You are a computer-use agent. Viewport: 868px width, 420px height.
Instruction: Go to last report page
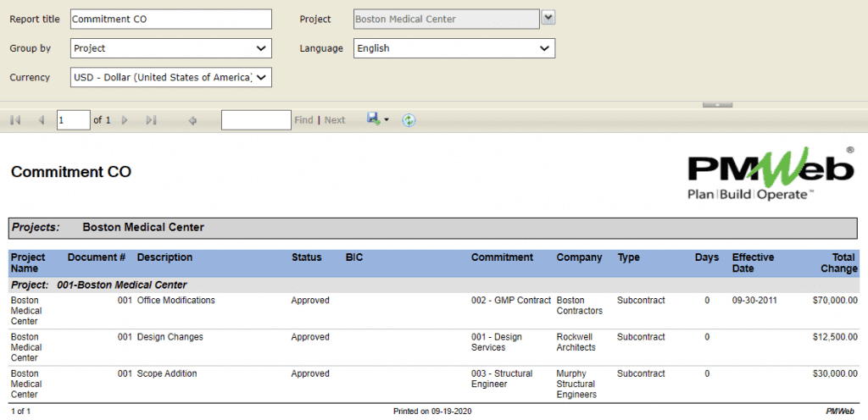click(151, 120)
